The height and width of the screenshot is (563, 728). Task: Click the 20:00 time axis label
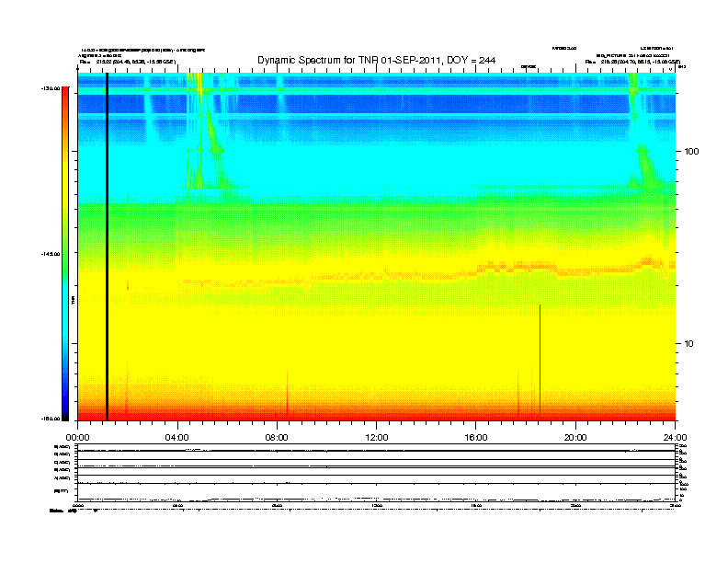click(x=575, y=438)
